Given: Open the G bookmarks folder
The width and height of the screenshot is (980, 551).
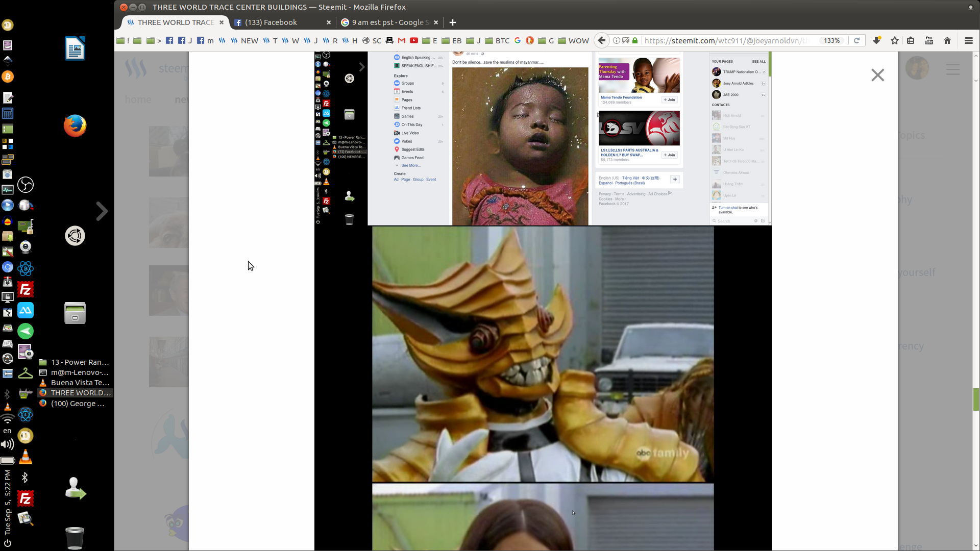Looking at the screenshot, I should (546, 40).
